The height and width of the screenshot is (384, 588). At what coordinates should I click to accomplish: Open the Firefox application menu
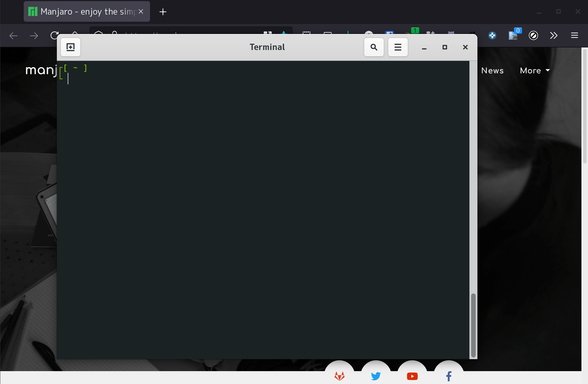tap(574, 35)
